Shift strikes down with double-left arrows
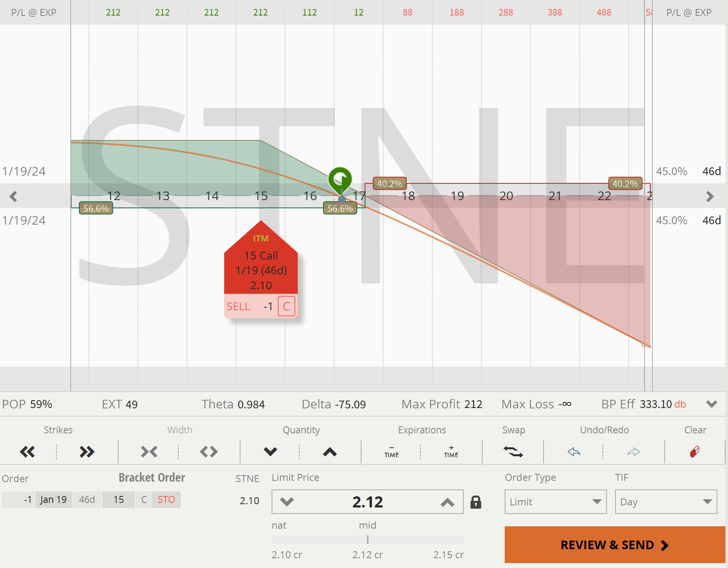Screen dimensions: 728x568 click(27, 452)
